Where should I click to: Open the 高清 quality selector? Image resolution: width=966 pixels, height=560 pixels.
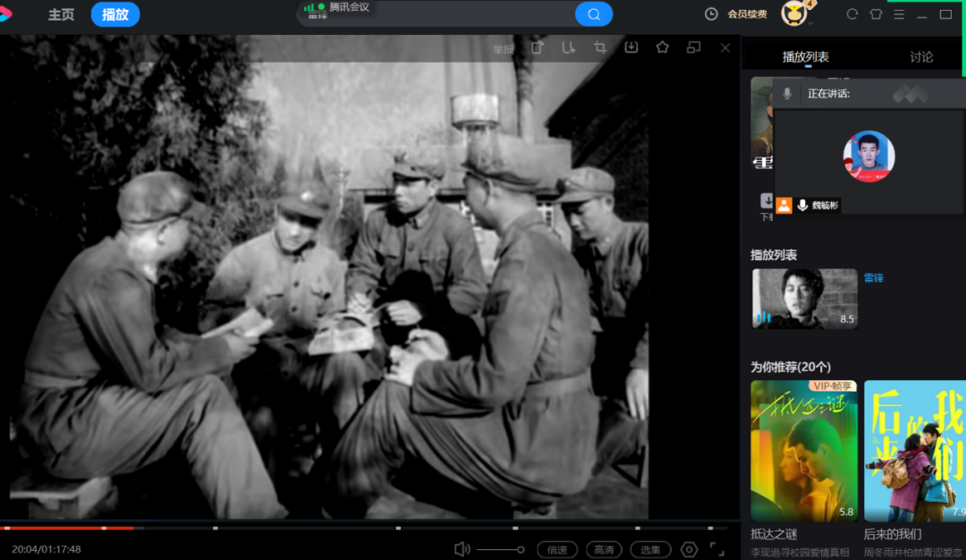click(x=604, y=549)
